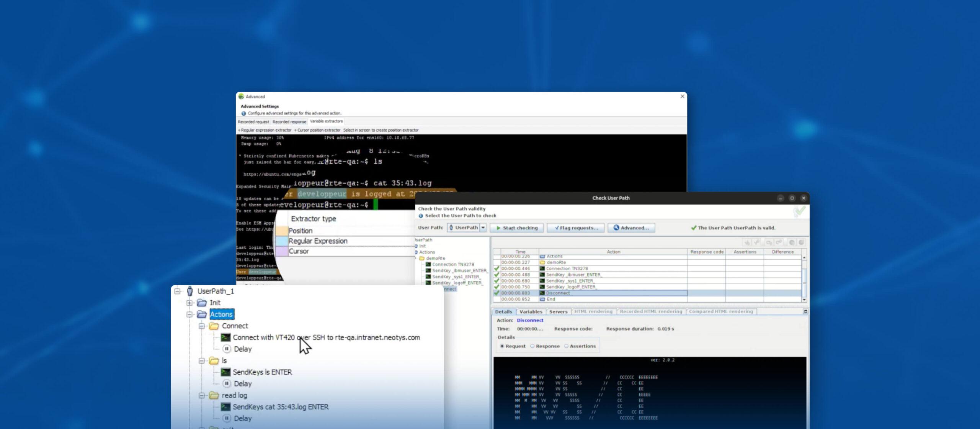Click the Position extractor orange color swatch
Viewport: 980px width, 429px height.
[282, 231]
